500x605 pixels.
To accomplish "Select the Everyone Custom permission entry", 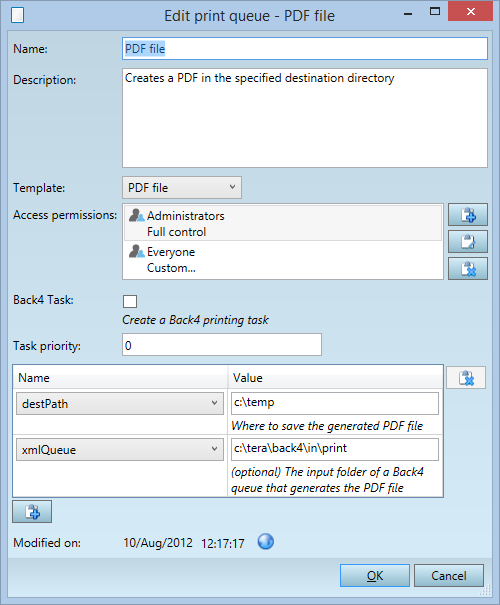I will pyautogui.click(x=283, y=260).
